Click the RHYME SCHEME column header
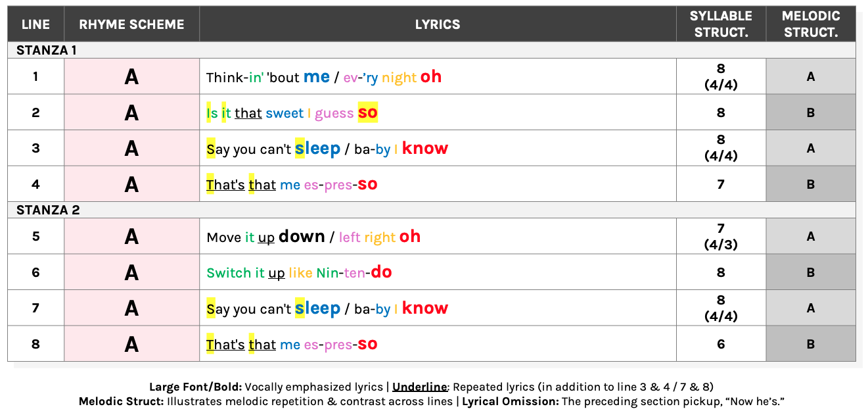This screenshot has width=868, height=415. pyautogui.click(x=131, y=24)
